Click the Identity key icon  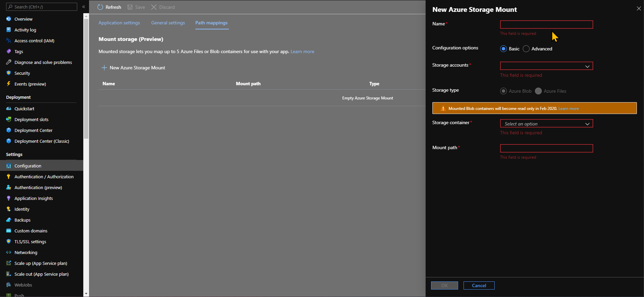(x=9, y=209)
